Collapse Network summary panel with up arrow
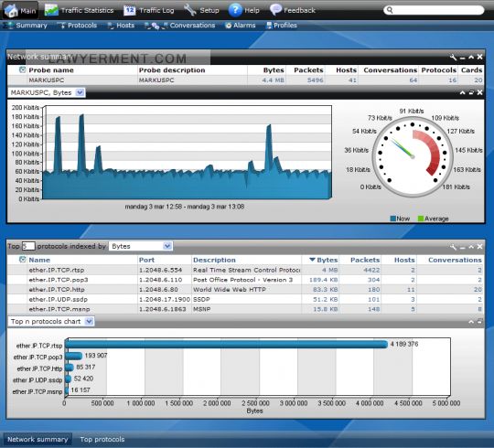The width and height of the screenshot is (494, 448). click(x=471, y=57)
